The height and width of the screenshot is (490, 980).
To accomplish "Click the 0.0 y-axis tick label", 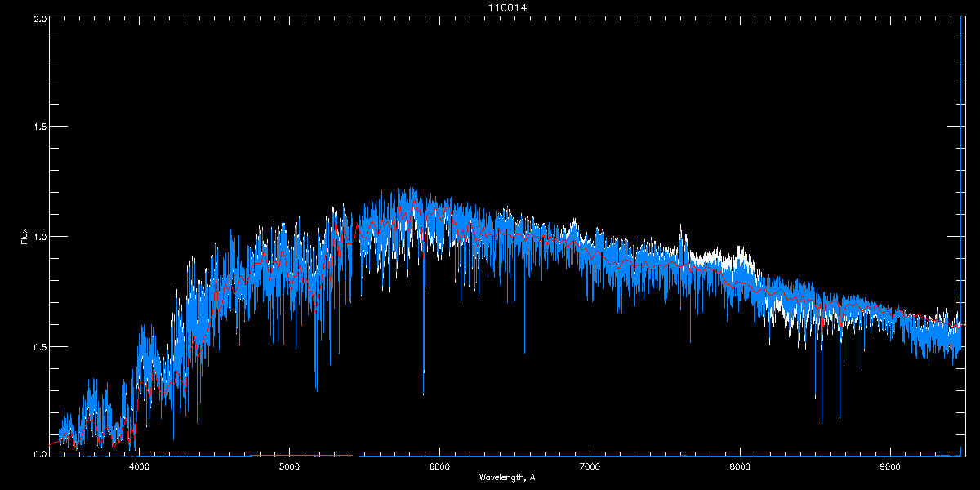I will pyautogui.click(x=38, y=454).
